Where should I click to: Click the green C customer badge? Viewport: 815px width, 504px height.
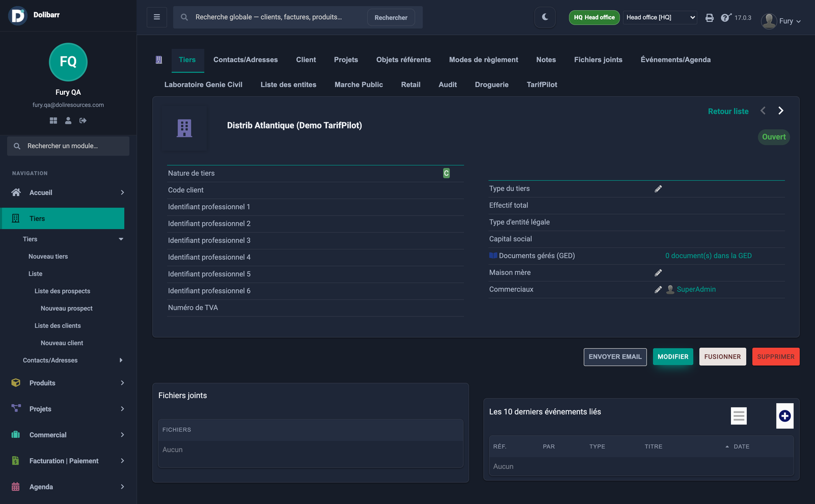(x=446, y=173)
